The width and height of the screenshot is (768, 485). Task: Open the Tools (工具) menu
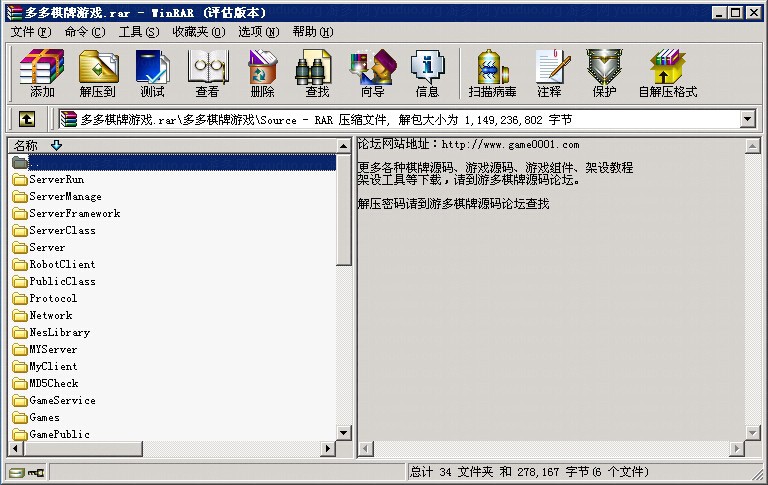[138, 32]
